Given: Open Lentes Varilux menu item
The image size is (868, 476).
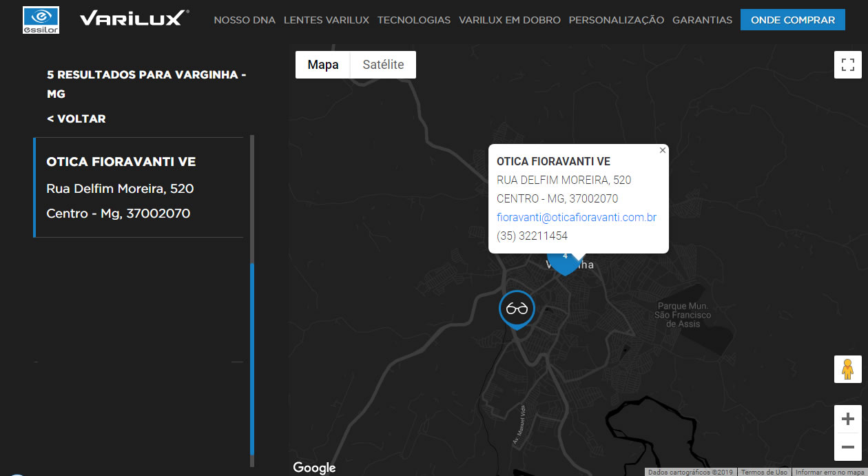Looking at the screenshot, I should coord(327,20).
